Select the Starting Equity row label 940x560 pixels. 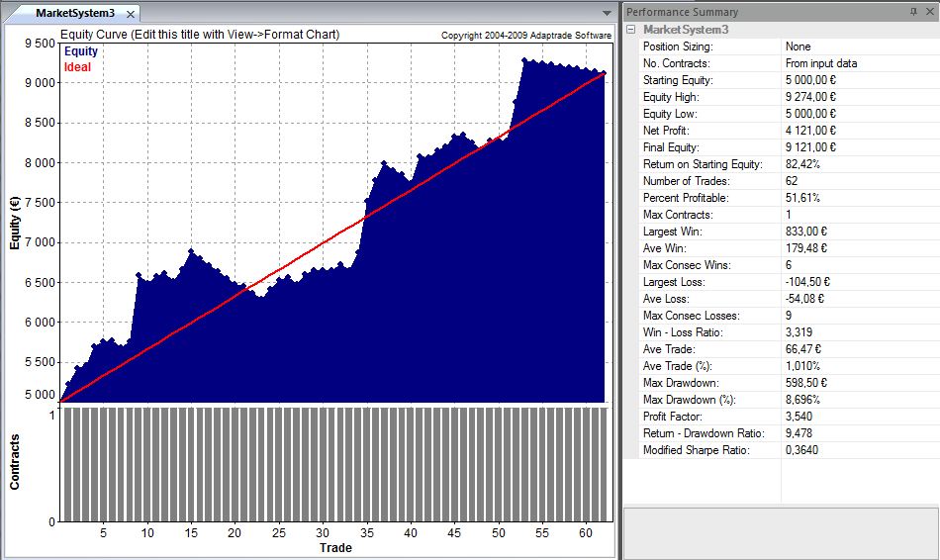pos(677,80)
